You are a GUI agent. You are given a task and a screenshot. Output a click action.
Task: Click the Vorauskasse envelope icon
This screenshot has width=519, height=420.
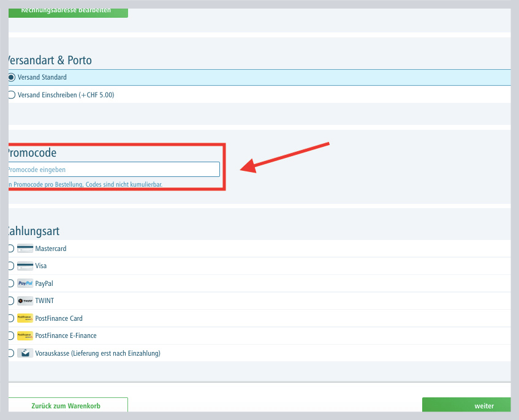coord(25,353)
